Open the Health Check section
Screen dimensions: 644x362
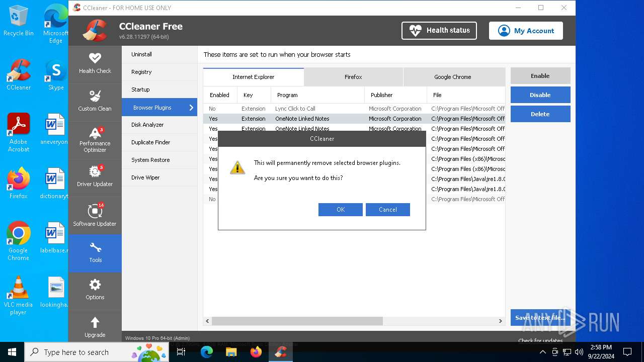click(95, 64)
